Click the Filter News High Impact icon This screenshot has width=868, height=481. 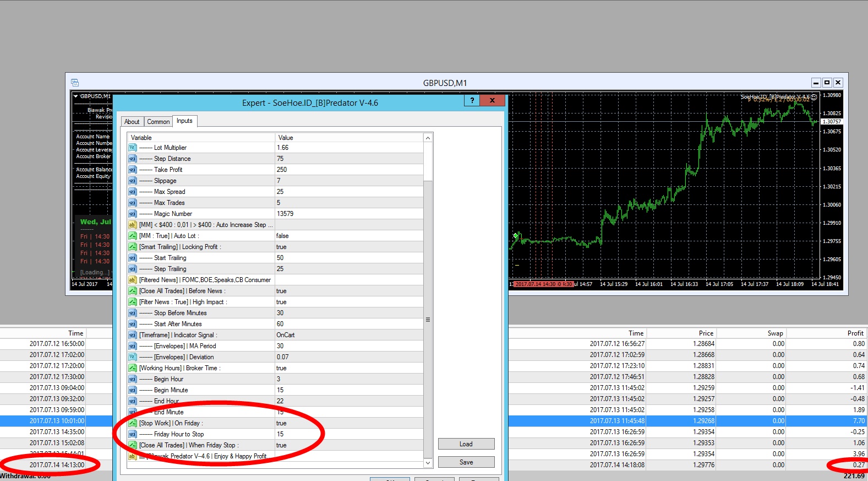tap(132, 302)
